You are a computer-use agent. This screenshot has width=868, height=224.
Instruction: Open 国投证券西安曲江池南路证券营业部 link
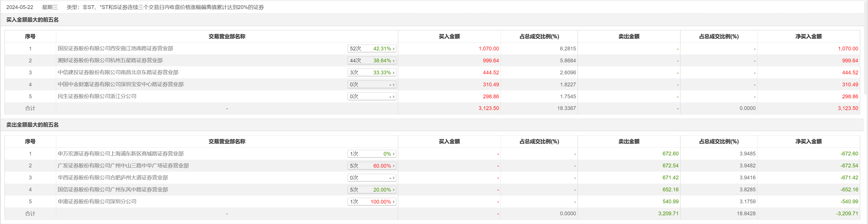[115, 48]
